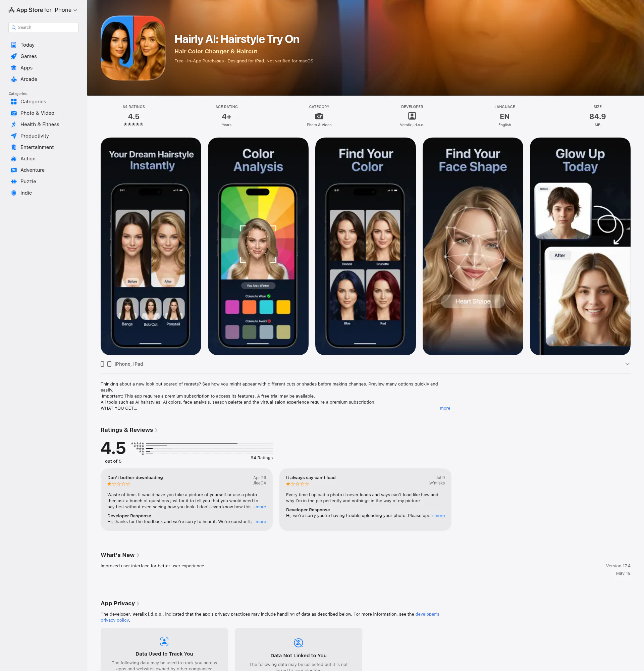Viewport: 644px width, 671px height.
Task: Click the Ratings & Reviews heading
Action: point(126,430)
